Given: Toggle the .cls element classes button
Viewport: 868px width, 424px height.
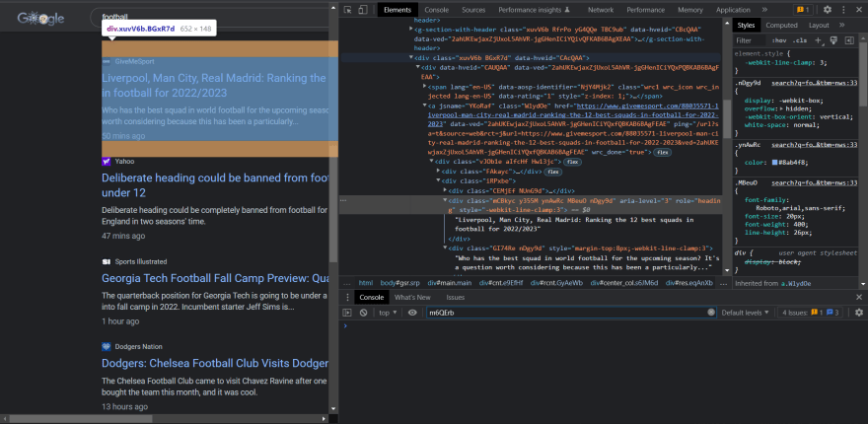Looking at the screenshot, I should click(799, 40).
